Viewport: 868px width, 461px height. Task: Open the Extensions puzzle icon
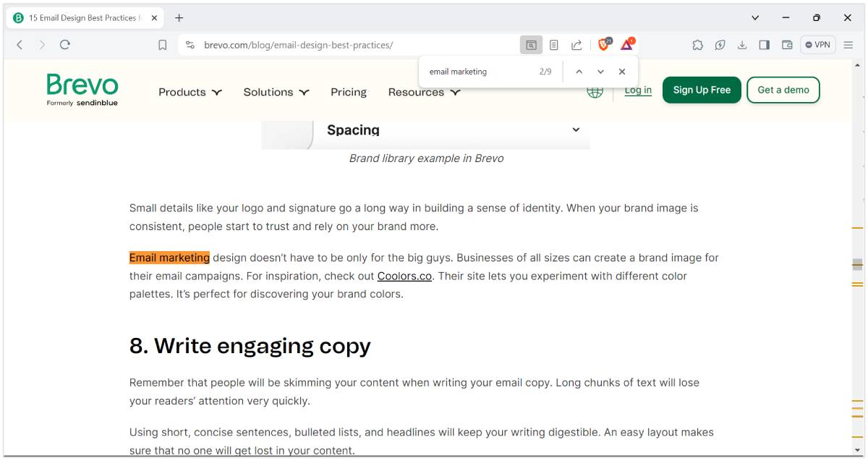(697, 45)
